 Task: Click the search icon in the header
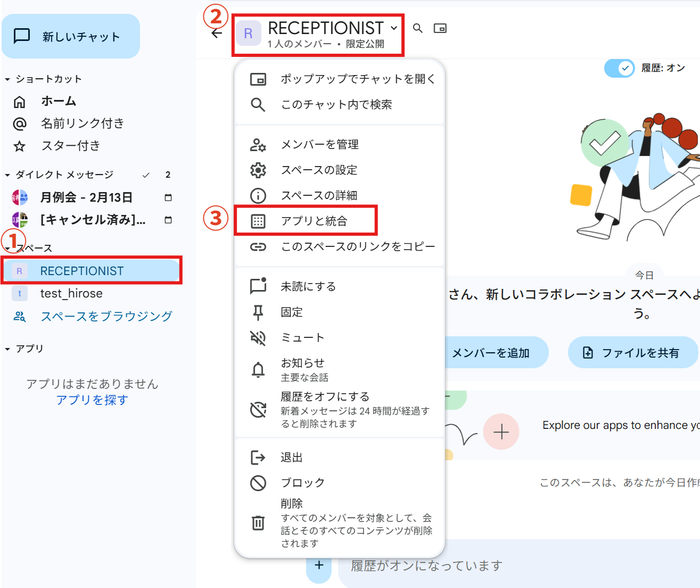[x=418, y=28]
